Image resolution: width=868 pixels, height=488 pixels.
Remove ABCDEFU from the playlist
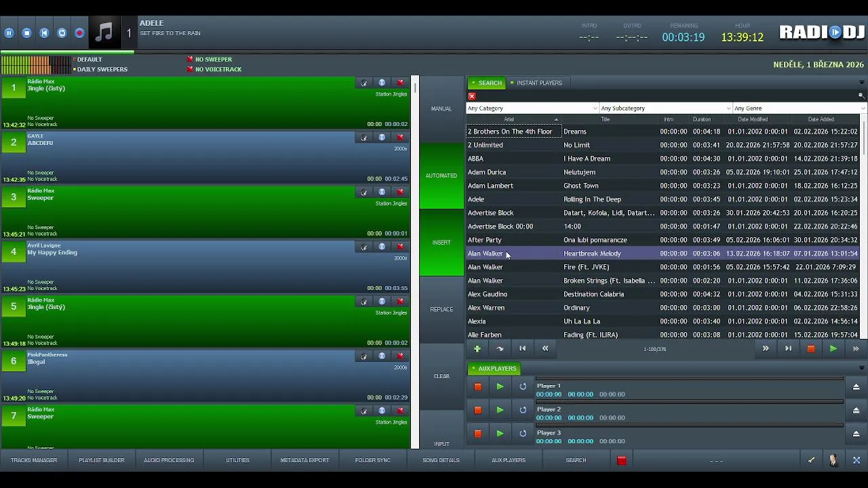(400, 138)
